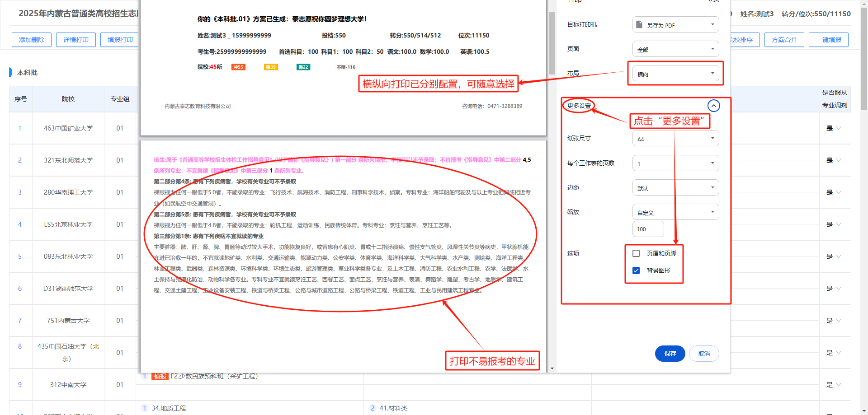Click the yellow 稳39 badge
The height and width of the screenshot is (415, 868).
tap(270, 67)
